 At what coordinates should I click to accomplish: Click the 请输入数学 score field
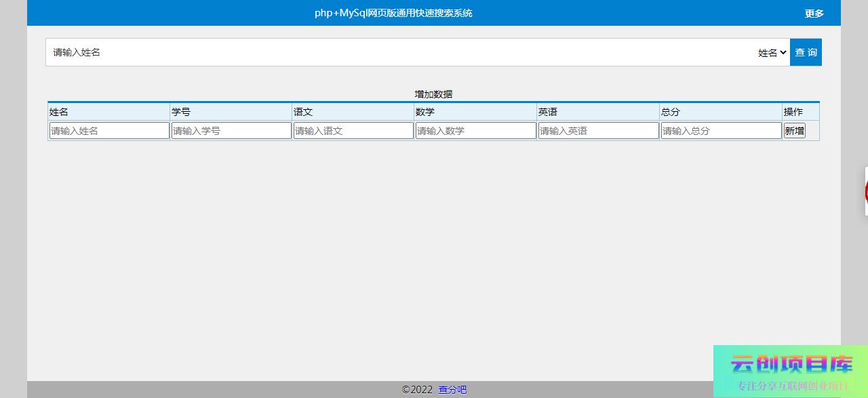click(x=475, y=131)
